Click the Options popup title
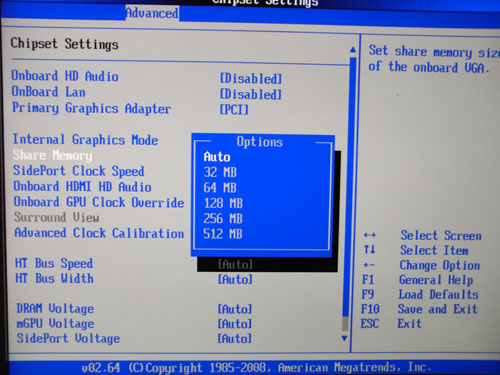The height and width of the screenshot is (375, 500). [260, 142]
